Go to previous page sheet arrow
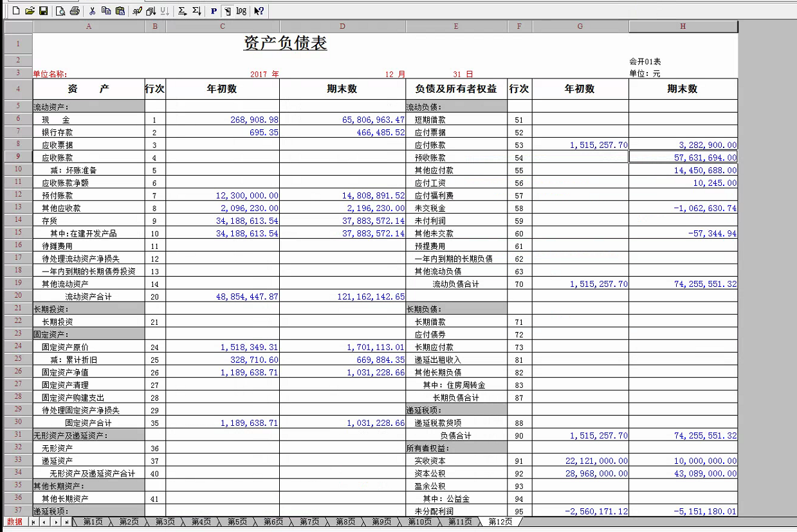This screenshot has width=797, height=532. [x=44, y=522]
